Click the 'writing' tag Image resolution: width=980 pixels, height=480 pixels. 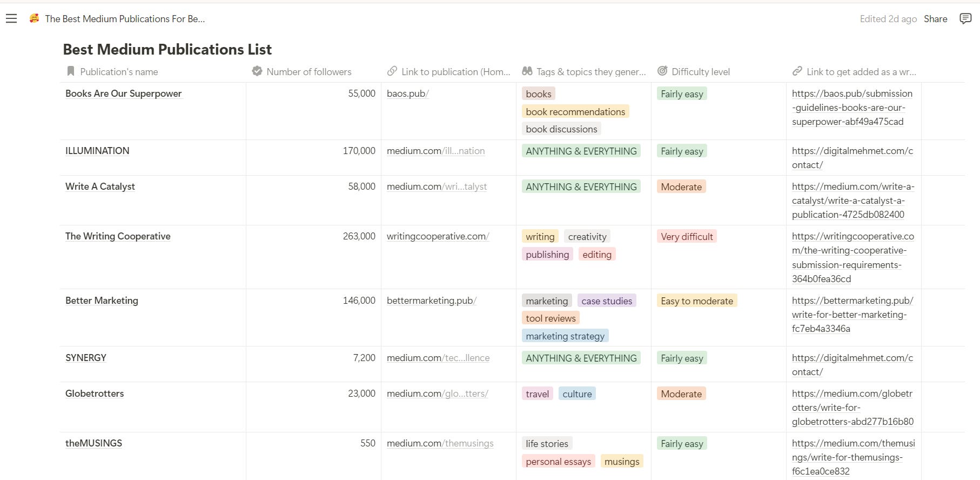[x=540, y=237]
